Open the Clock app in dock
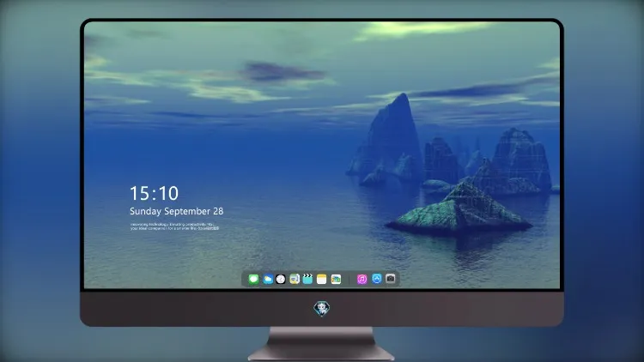644x362 pixels. (x=281, y=280)
